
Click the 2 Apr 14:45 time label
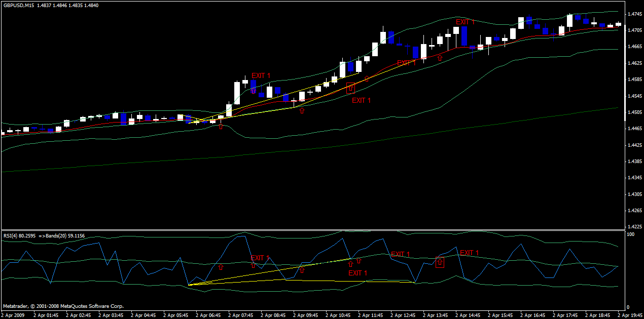point(468,315)
